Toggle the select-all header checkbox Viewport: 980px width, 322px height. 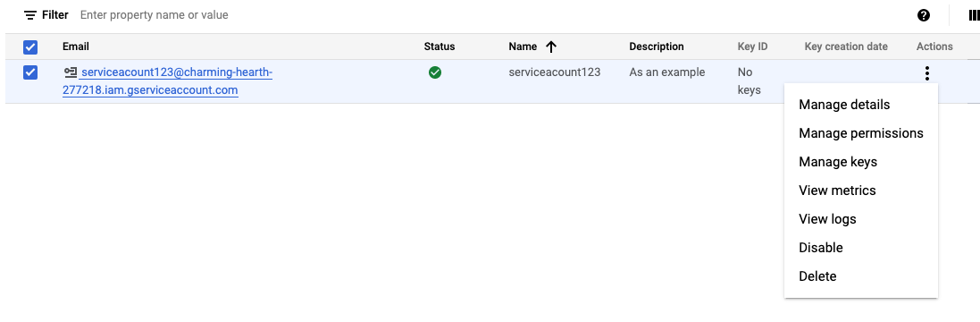(30, 47)
